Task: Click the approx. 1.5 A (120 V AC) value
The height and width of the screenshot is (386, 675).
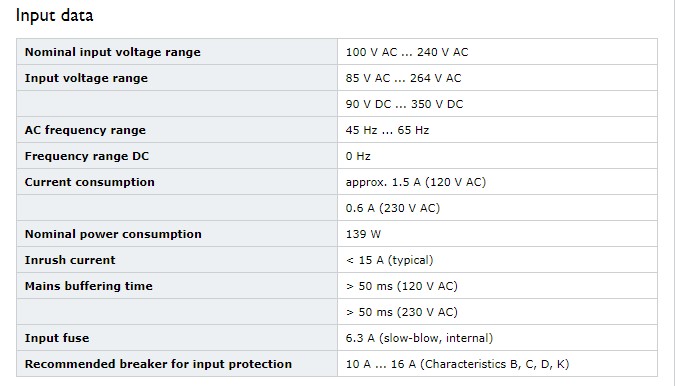Action: coord(416,182)
